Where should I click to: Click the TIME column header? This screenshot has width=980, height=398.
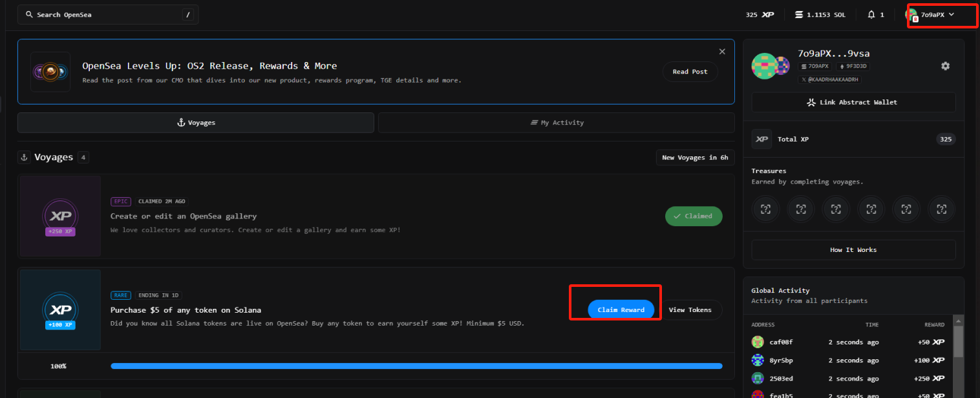pyautogui.click(x=872, y=324)
